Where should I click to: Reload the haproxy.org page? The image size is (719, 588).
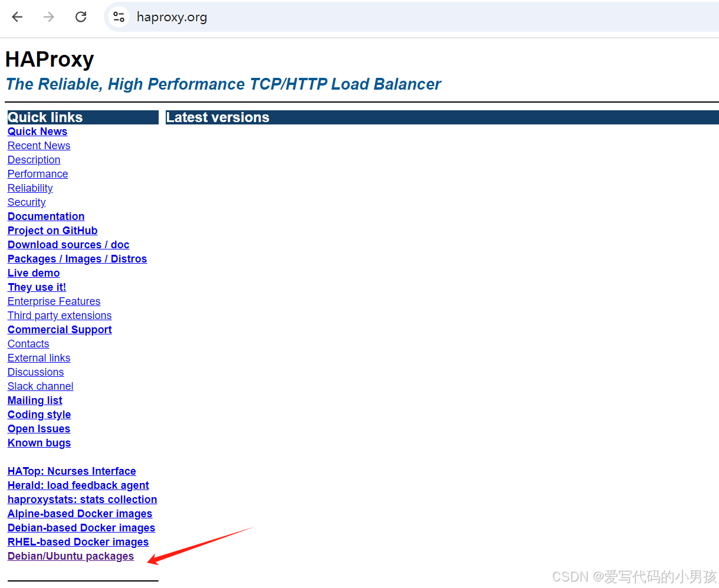pyautogui.click(x=81, y=17)
